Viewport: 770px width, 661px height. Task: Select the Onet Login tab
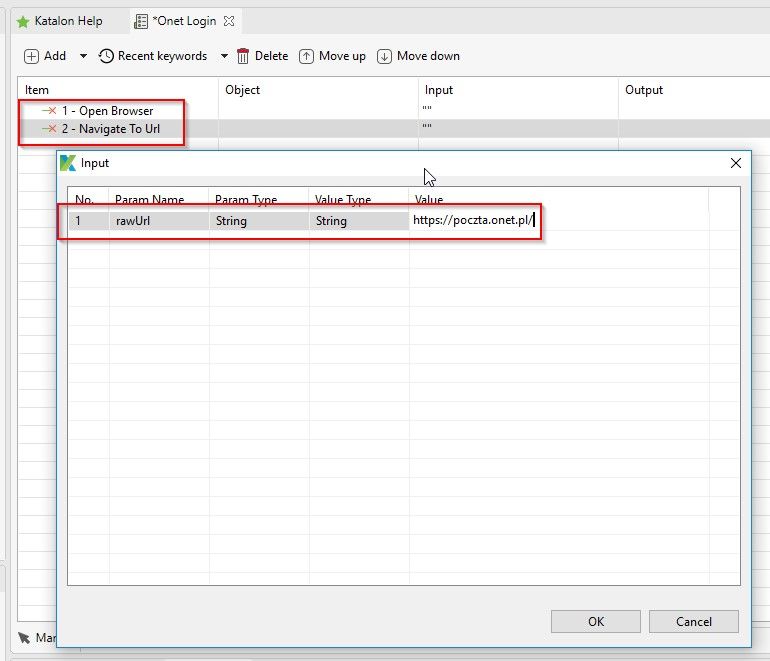click(183, 21)
